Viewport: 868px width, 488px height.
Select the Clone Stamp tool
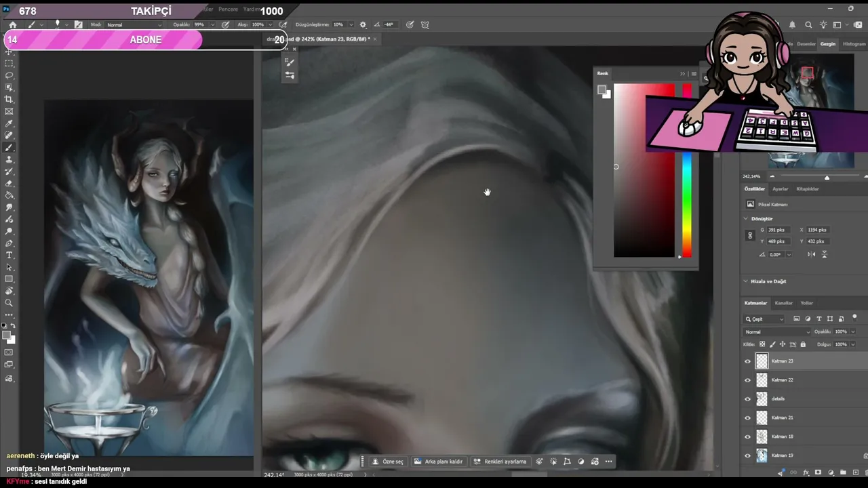coord(9,159)
